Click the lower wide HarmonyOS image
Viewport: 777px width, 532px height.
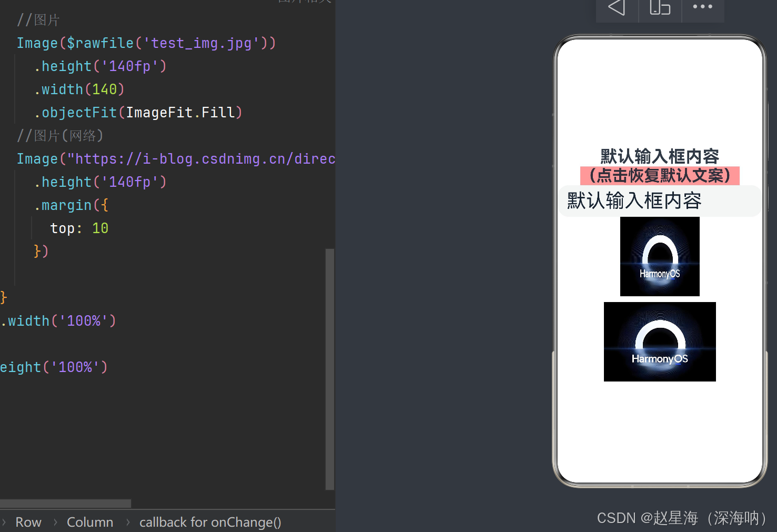click(x=660, y=342)
